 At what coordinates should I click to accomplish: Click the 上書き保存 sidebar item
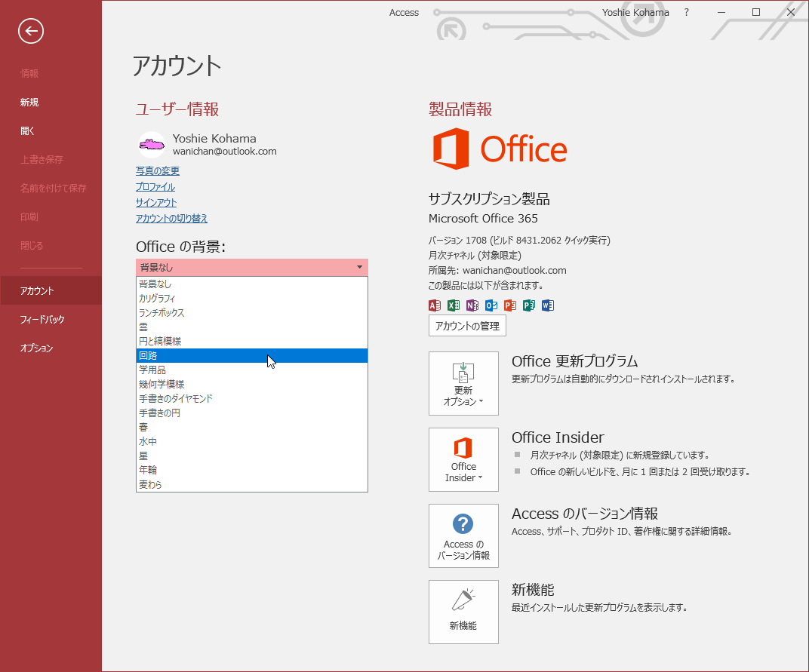tap(51, 159)
